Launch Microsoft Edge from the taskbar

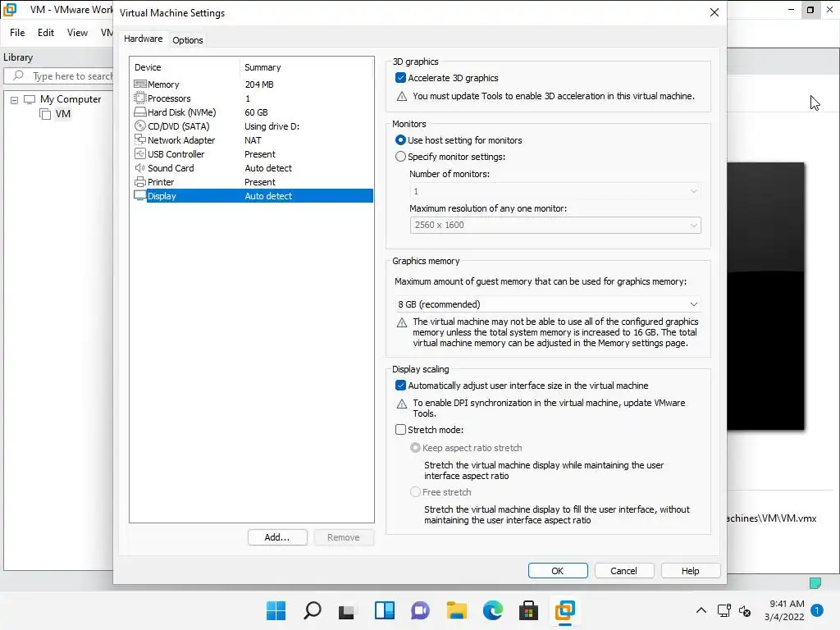[493, 610]
